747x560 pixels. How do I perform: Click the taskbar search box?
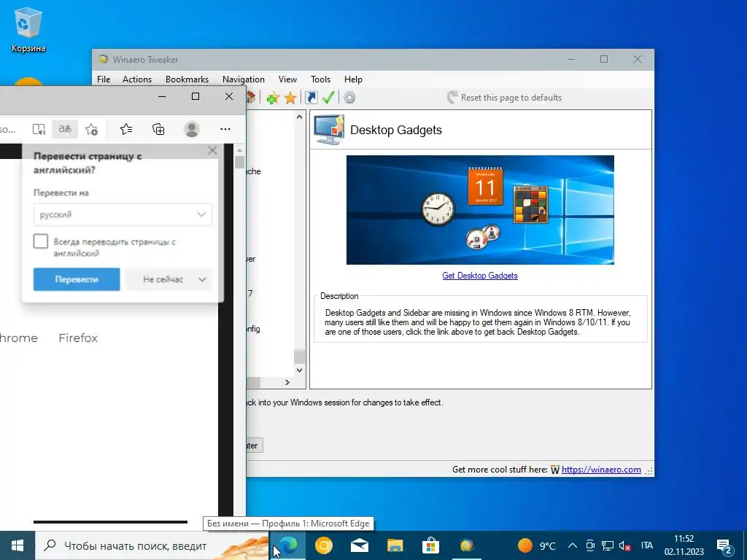pyautogui.click(x=152, y=545)
